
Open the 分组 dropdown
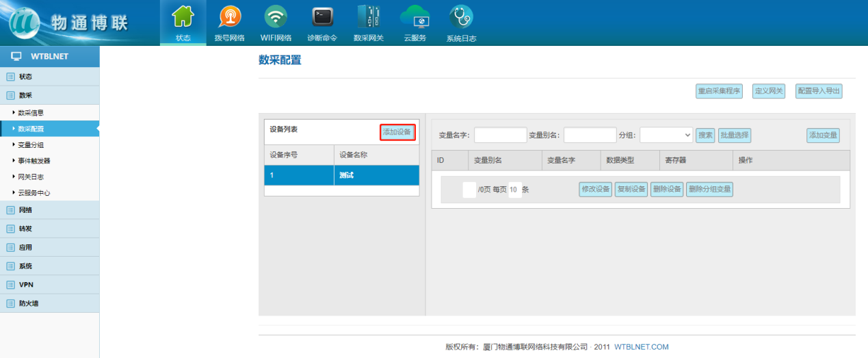[x=666, y=135]
